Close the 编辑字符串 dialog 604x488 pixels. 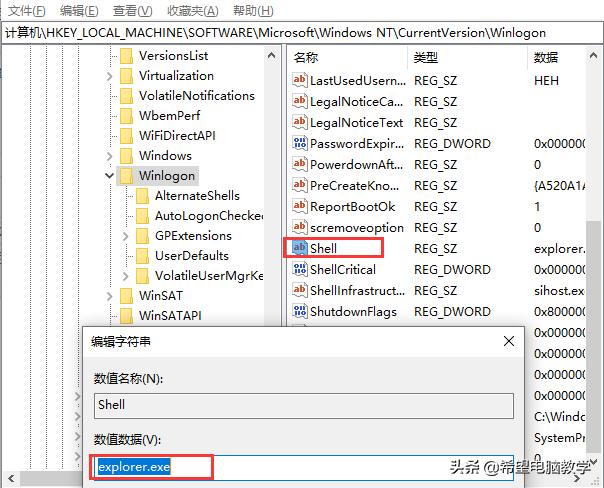[509, 341]
